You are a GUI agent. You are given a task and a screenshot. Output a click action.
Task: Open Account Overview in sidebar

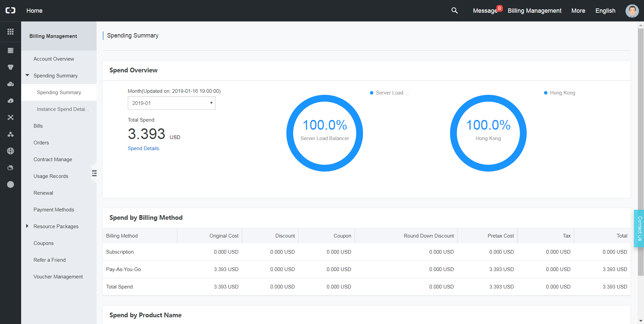click(x=54, y=59)
